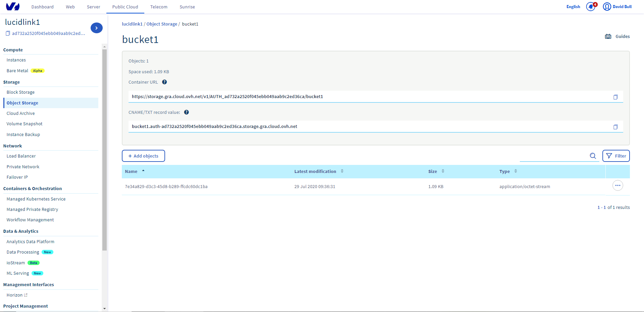Open Instances in the sidebar
Screen dimensions: 644x312
[16, 60]
